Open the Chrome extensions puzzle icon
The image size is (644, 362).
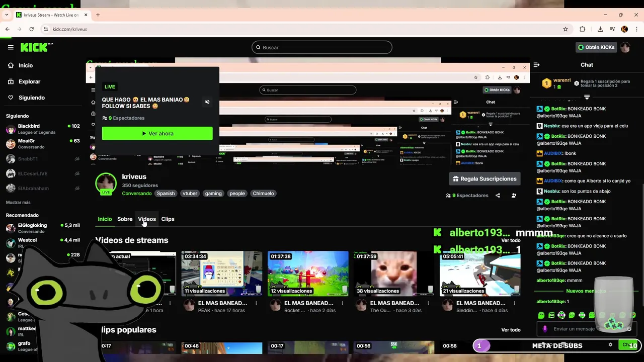click(583, 29)
